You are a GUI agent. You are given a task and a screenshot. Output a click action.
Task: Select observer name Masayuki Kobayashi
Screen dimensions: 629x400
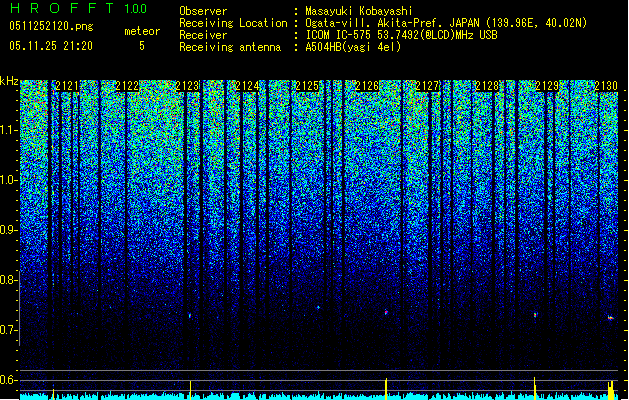coord(359,11)
